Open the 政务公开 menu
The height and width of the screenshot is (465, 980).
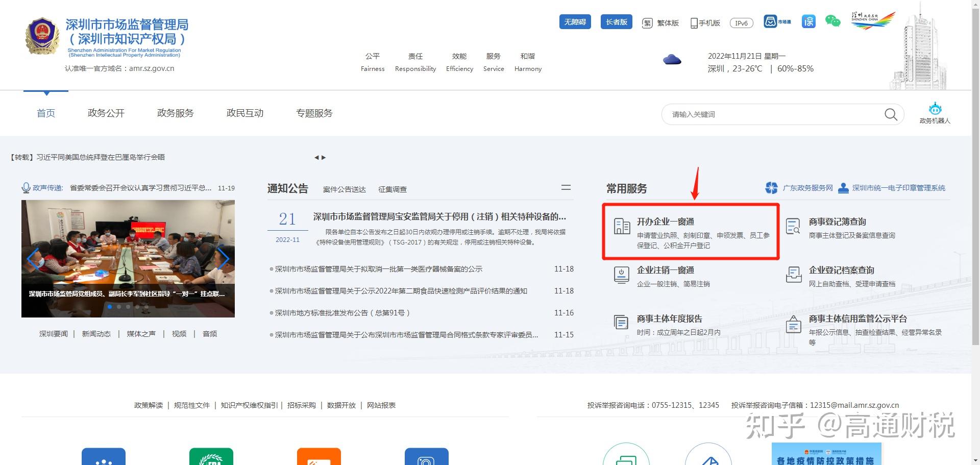106,113
